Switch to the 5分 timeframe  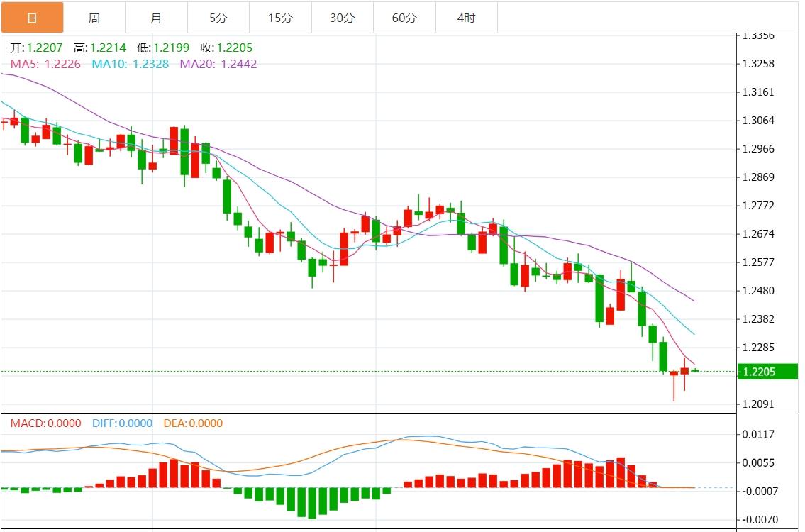point(218,18)
